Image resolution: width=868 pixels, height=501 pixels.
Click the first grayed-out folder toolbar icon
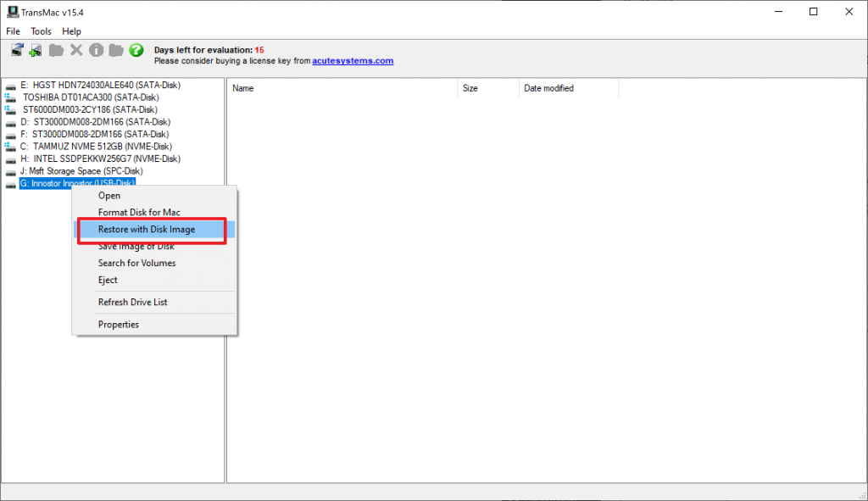click(56, 50)
